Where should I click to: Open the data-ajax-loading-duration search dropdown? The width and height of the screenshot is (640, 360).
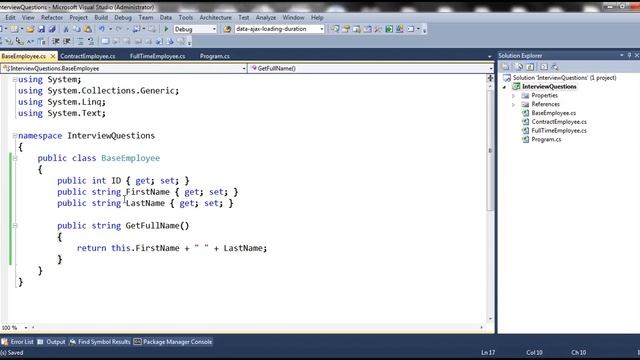pos(322,29)
